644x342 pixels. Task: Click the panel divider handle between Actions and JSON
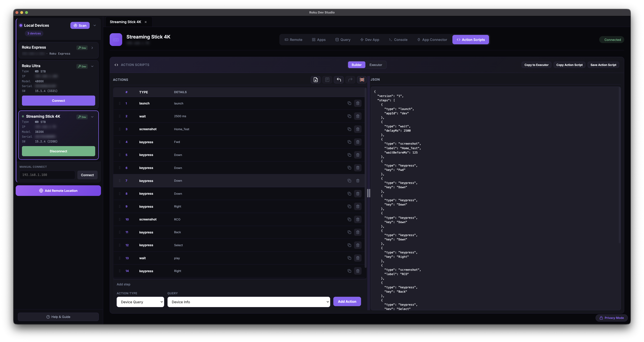pyautogui.click(x=369, y=193)
